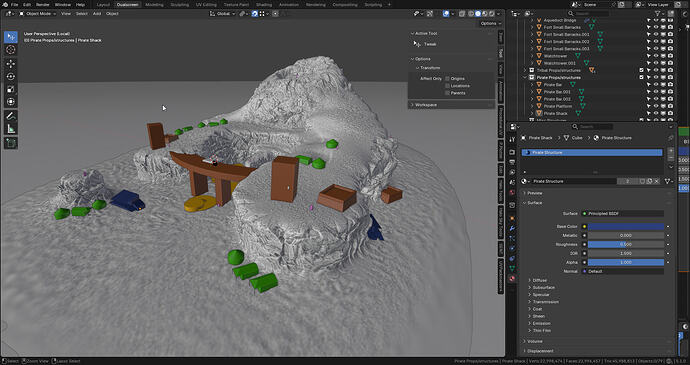690x365 pixels.
Task: Open the World properties tab icon
Action: (x=512, y=193)
